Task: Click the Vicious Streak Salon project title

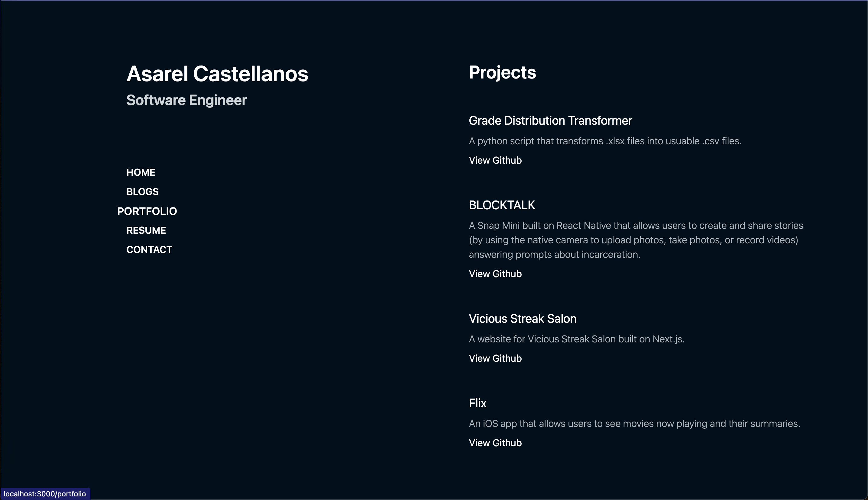Action: pos(522,319)
